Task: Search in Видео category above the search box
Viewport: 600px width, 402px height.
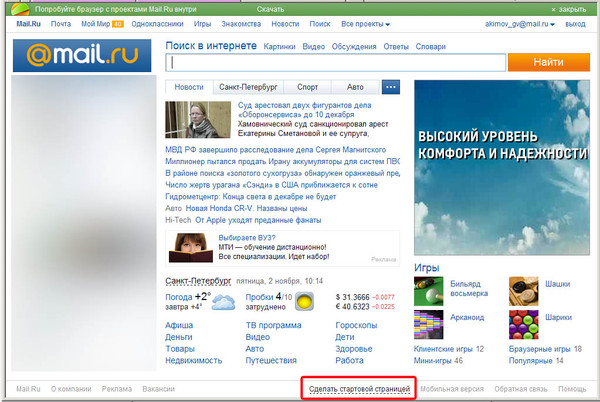Action: pos(313,47)
